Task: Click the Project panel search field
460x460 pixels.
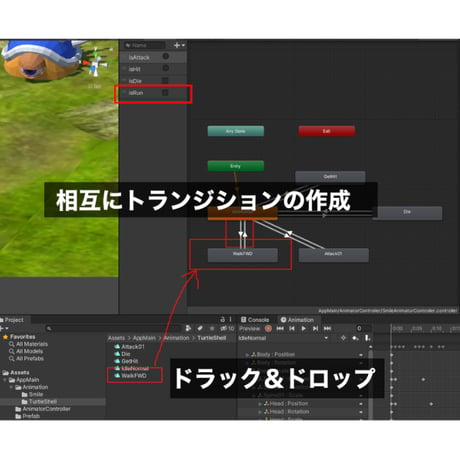Action: coord(113,329)
